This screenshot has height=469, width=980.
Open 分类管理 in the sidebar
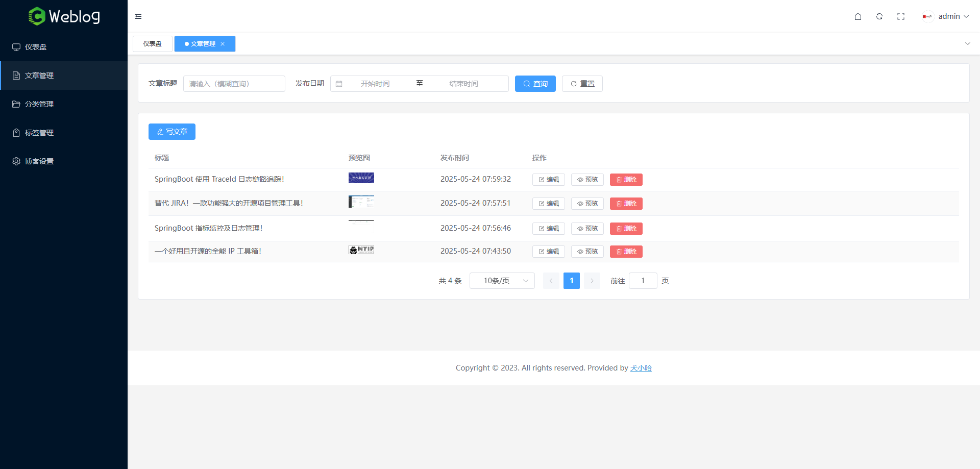pos(39,104)
